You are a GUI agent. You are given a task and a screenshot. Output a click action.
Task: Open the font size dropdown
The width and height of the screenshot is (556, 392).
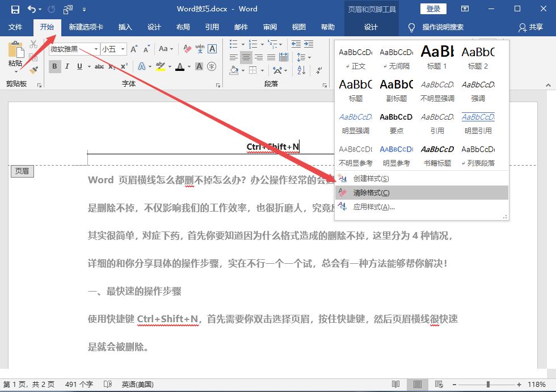point(123,48)
